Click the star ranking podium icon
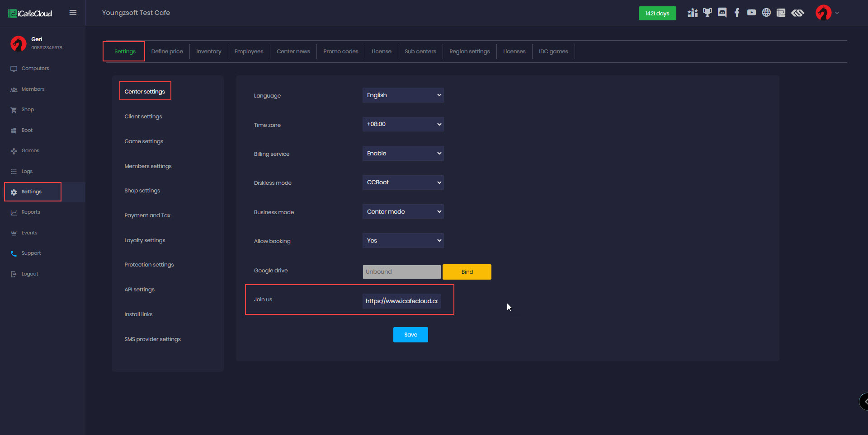This screenshot has height=435, width=868. click(x=693, y=13)
